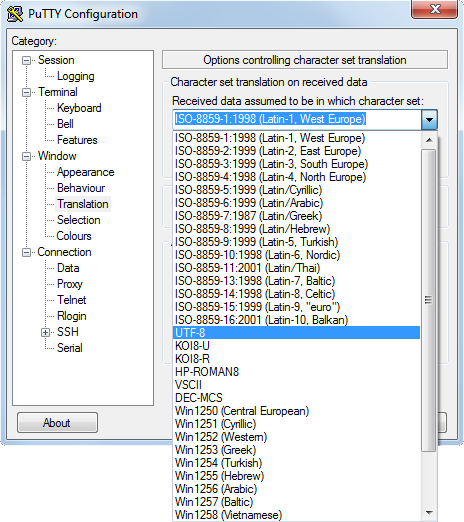Click the PuTTY icon in title bar
Viewport: 464px width, 522px height.
tap(15, 14)
